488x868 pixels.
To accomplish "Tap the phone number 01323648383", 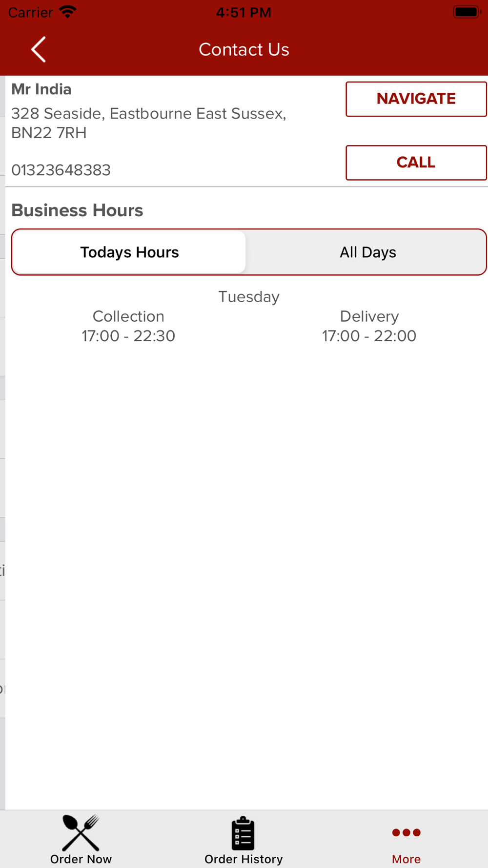I will pyautogui.click(x=61, y=170).
